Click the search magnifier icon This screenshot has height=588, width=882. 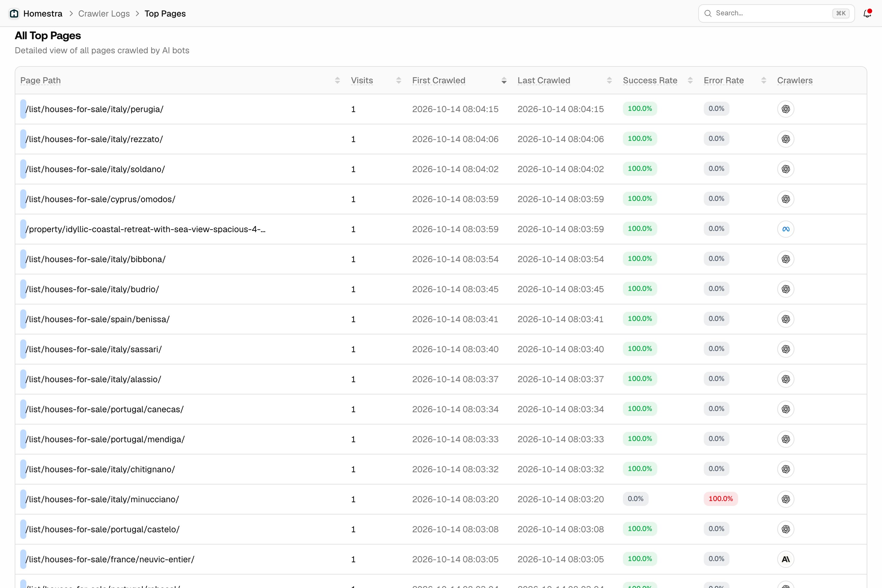click(708, 13)
